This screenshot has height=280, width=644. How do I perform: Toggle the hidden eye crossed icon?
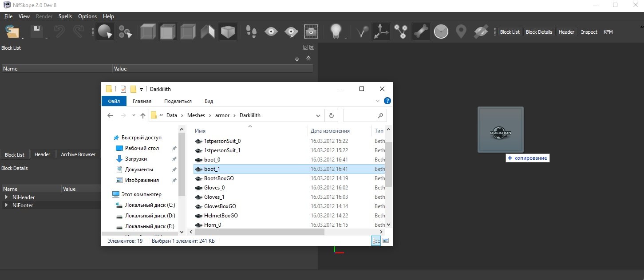481,32
